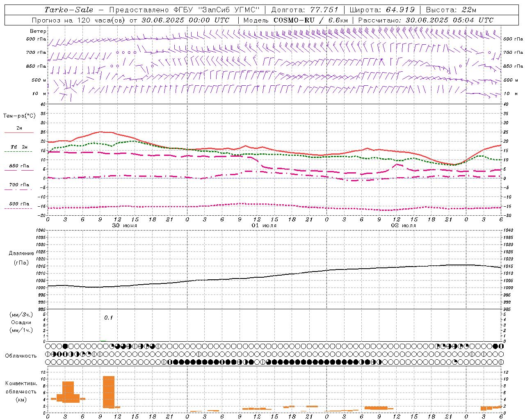
Task: Click the 'Высота: 22м' elevation text
Action: click(451, 10)
